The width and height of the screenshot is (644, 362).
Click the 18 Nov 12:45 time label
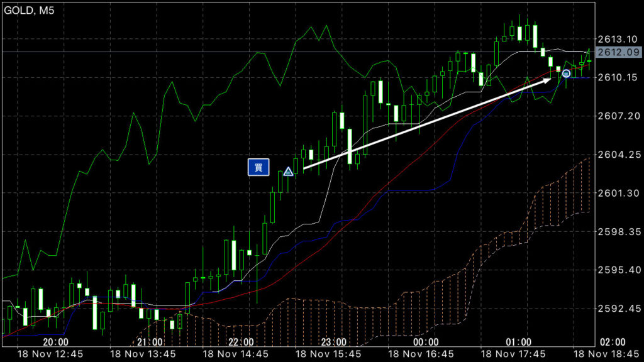coord(50,354)
